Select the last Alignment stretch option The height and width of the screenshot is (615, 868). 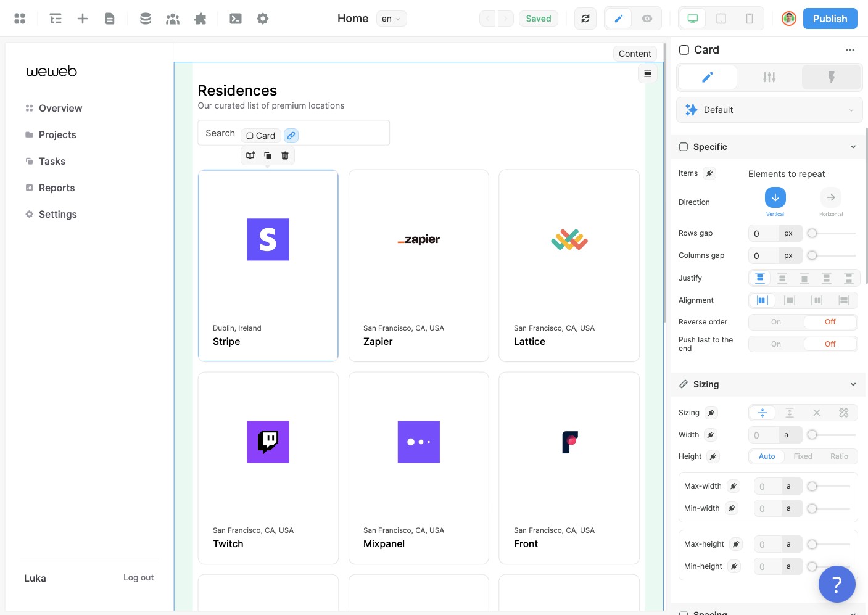click(844, 300)
